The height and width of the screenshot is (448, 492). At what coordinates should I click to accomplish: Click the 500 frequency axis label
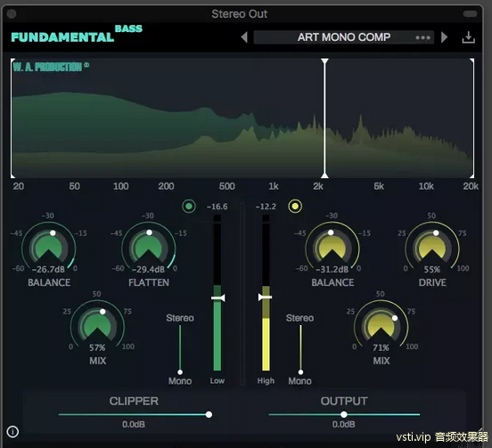click(x=227, y=186)
